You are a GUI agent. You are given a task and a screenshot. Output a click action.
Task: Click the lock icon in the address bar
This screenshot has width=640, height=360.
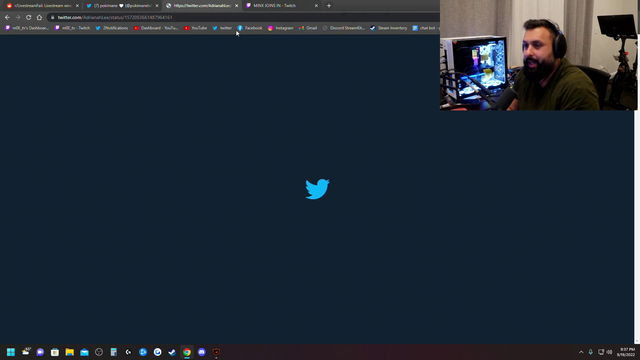(x=52, y=18)
